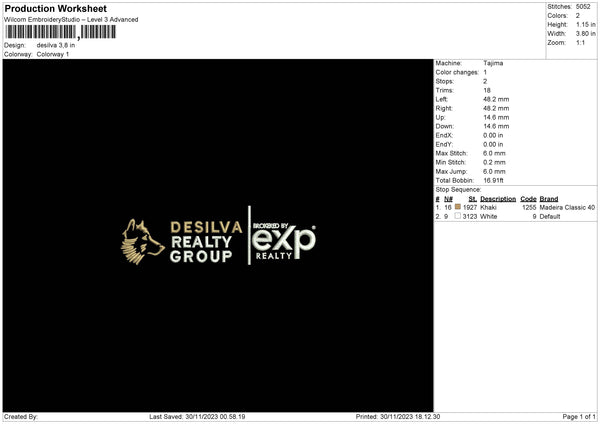The image size is (600, 424).
Task: Click the 'Code' column header
Action: [528, 199]
